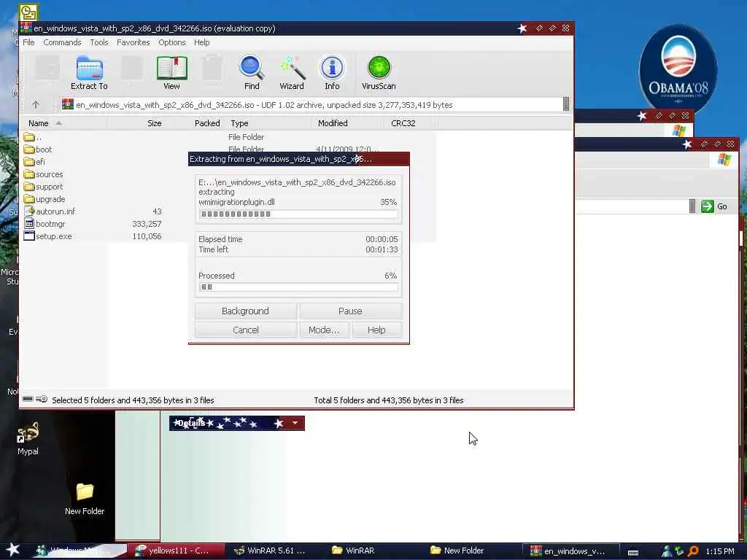
Task: Select the parent '..' folder row
Action: click(x=228, y=137)
